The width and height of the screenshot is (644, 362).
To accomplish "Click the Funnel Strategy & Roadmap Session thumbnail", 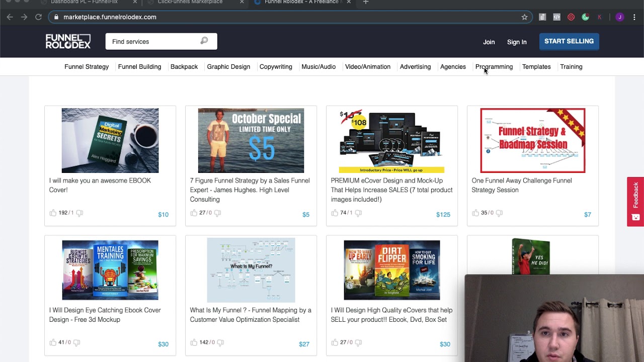I will pyautogui.click(x=533, y=140).
